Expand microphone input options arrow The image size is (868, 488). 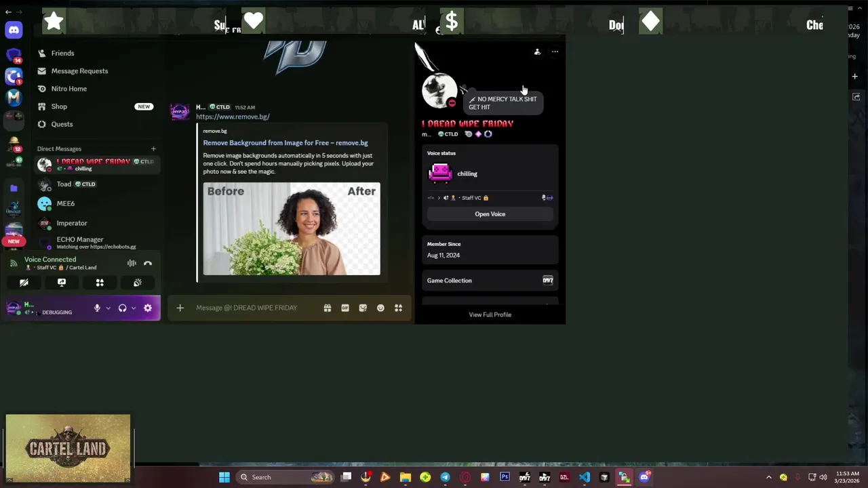coord(108,308)
